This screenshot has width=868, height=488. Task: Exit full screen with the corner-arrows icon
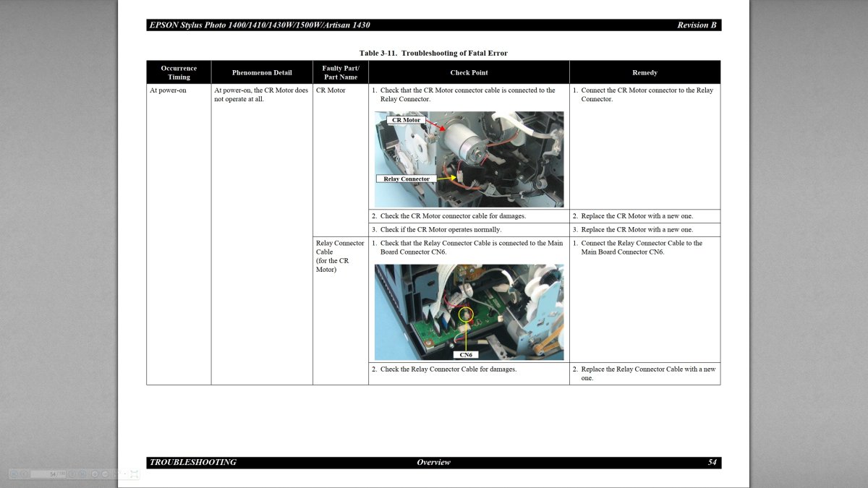[134, 474]
